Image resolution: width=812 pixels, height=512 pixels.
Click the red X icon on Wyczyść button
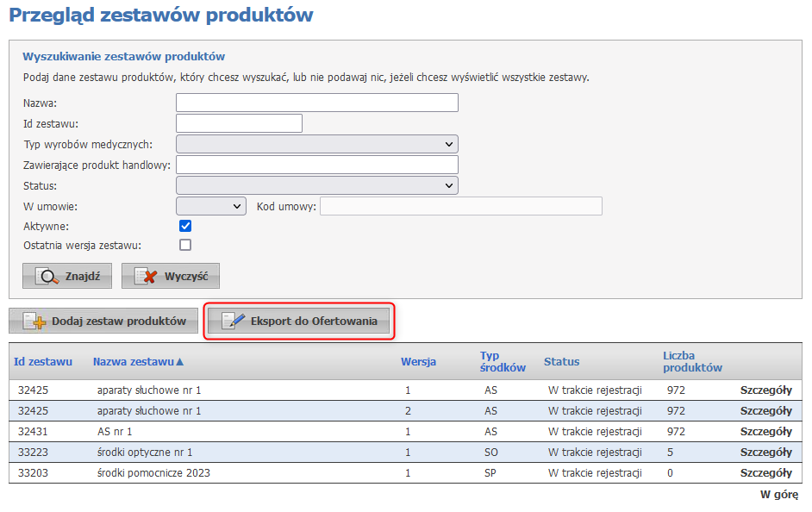pyautogui.click(x=147, y=277)
